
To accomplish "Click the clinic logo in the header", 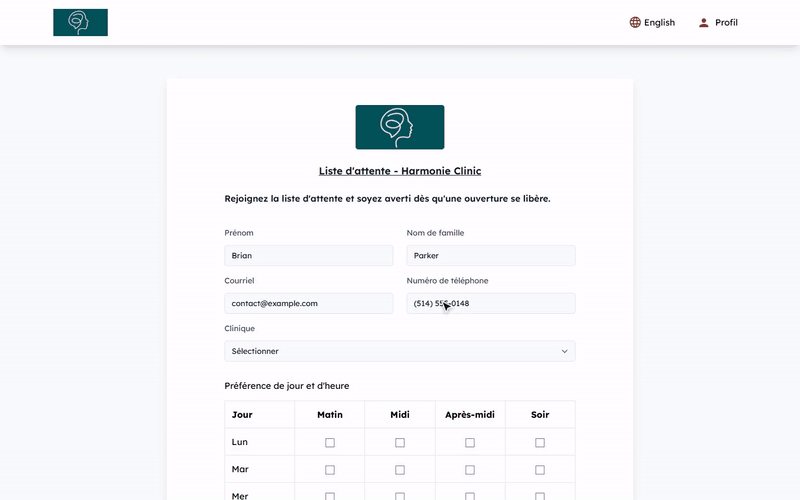I will [x=80, y=22].
